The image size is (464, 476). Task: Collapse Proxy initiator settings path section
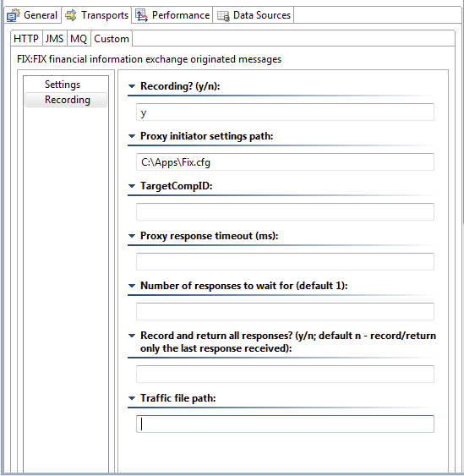132,136
